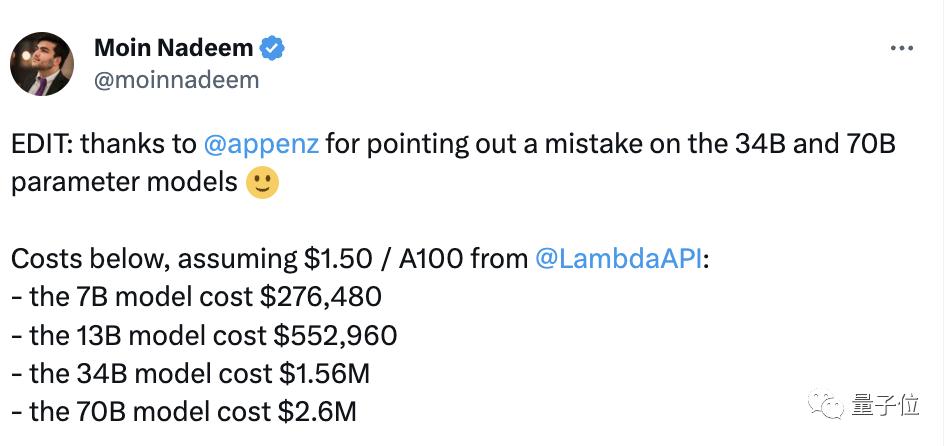The image size is (950, 446).
Task: Click the word EDIT: starting the tweet
Action: [x=42, y=145]
